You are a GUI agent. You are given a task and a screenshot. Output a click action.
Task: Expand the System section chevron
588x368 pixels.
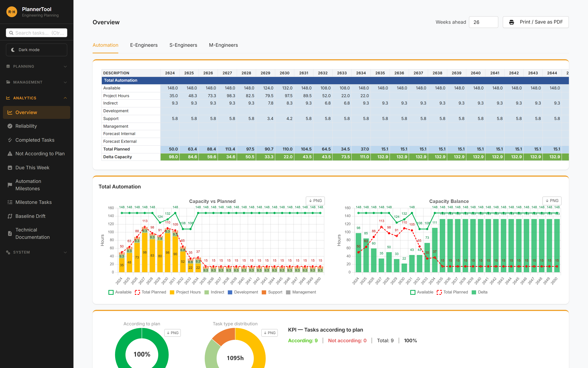click(65, 252)
